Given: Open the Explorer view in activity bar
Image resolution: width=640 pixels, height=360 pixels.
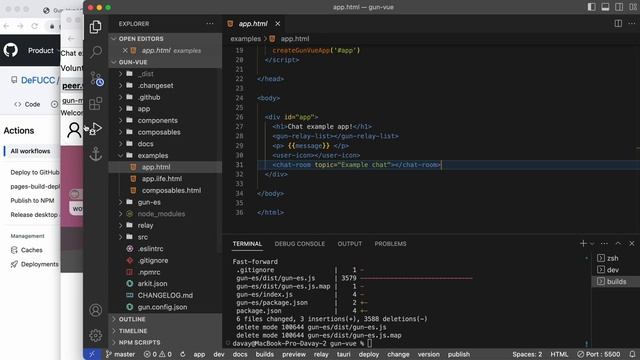Looking at the screenshot, I should point(96,27).
